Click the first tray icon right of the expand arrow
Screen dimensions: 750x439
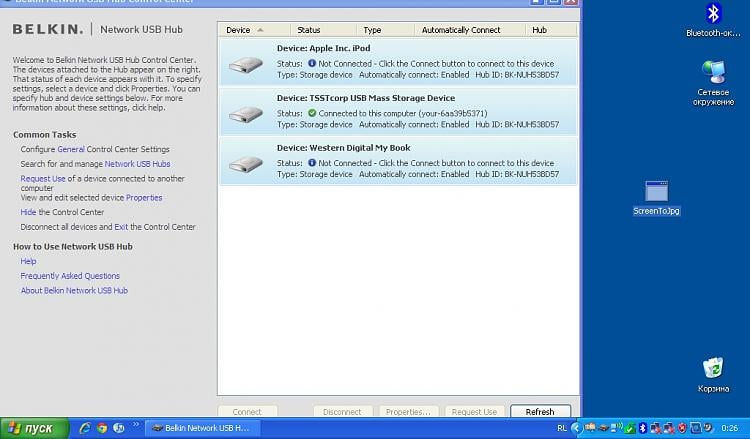point(590,427)
